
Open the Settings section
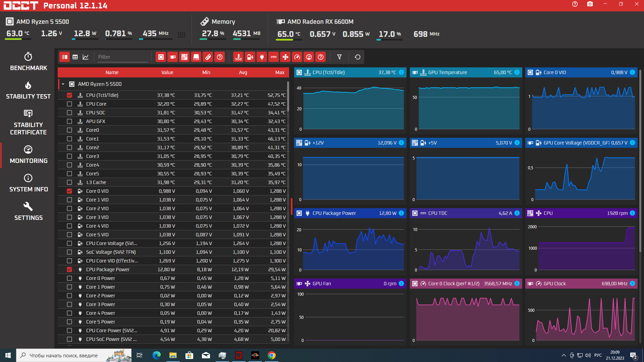point(29,212)
